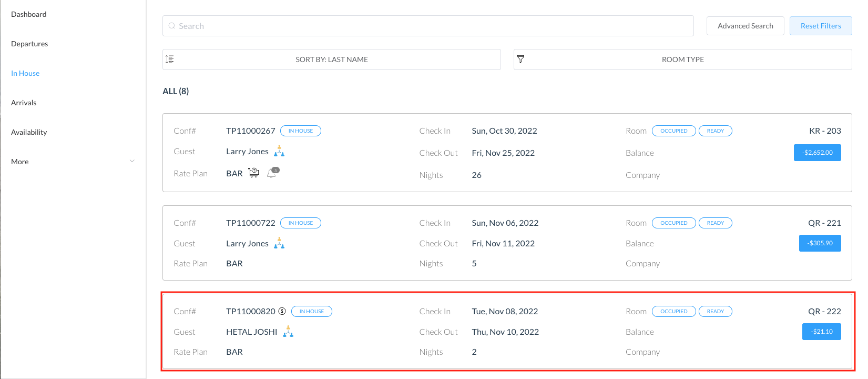Image resolution: width=868 pixels, height=379 pixels.
Task: Open the Arrivals page from sidebar
Action: point(24,103)
